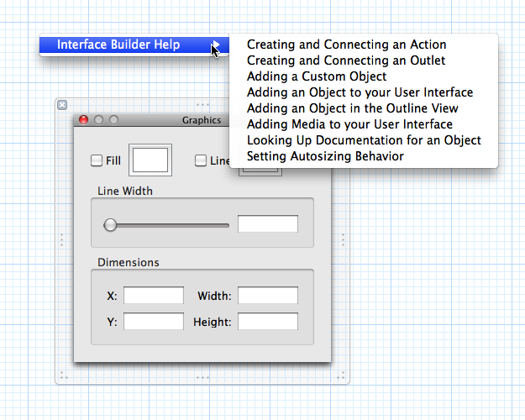The image size is (525, 420).
Task: Toggle the Line checkbox
Action: (x=202, y=160)
